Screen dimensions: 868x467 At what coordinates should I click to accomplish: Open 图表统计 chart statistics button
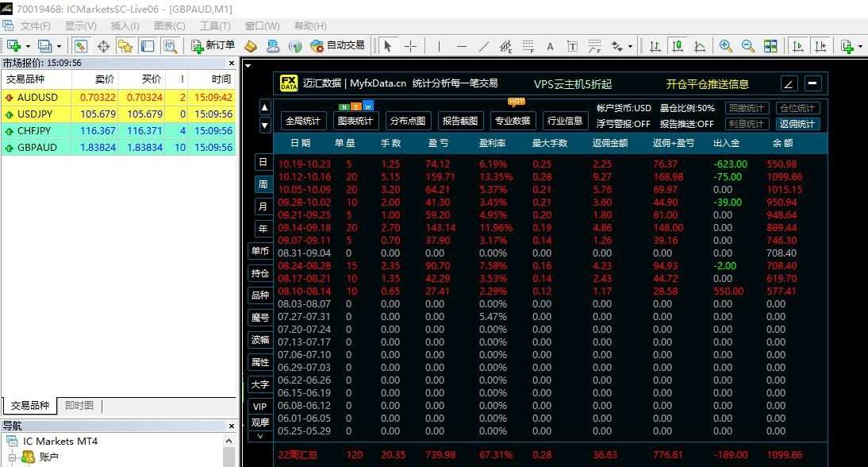tap(355, 120)
